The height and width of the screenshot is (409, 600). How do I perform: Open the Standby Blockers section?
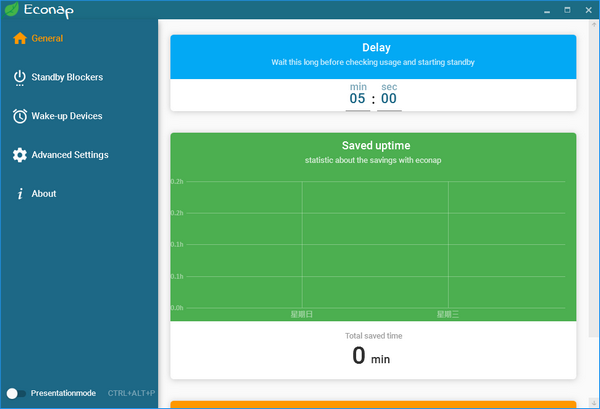(x=67, y=77)
